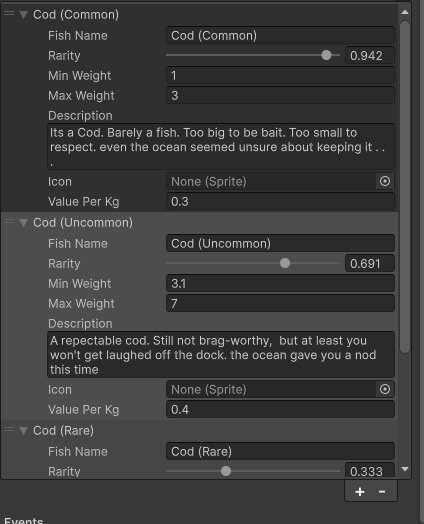Click Rarity slider of Cod (Common)
This screenshot has height=524, width=424.
(x=253, y=55)
